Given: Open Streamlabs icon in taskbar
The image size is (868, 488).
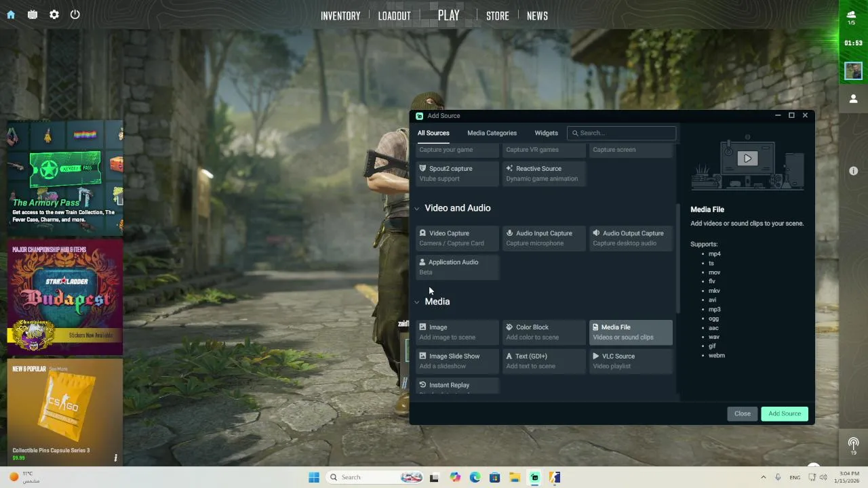Looking at the screenshot, I should [x=535, y=477].
